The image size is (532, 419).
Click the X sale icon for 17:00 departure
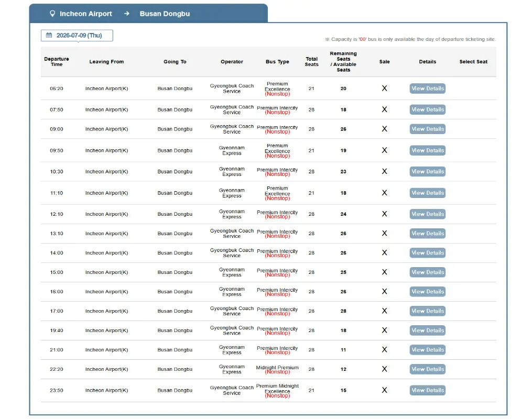(x=384, y=311)
